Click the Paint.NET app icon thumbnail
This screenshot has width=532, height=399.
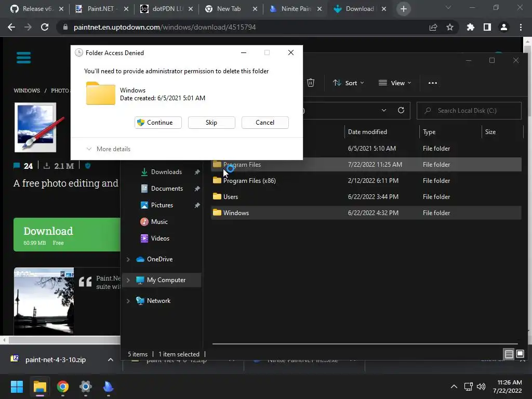39,128
